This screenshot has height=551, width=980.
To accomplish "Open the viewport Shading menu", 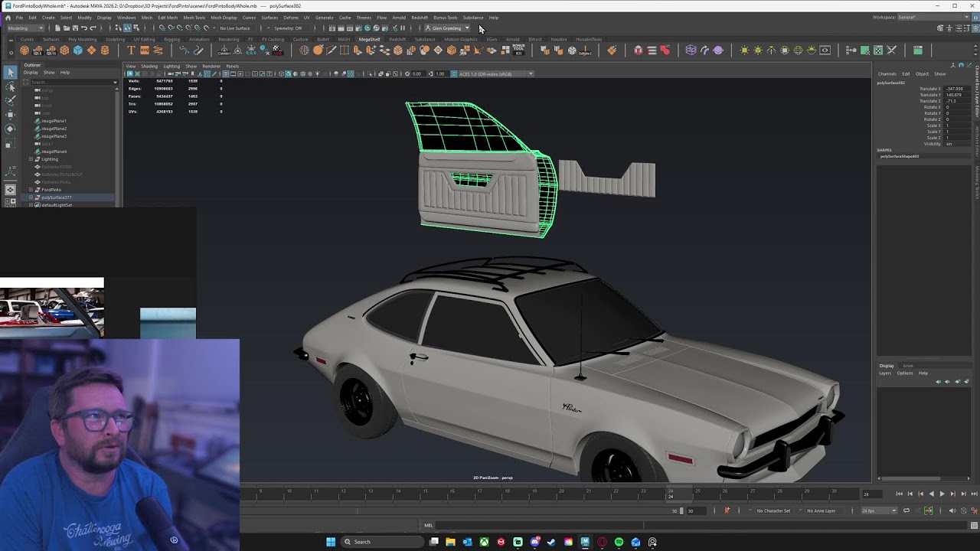I will coord(149,66).
